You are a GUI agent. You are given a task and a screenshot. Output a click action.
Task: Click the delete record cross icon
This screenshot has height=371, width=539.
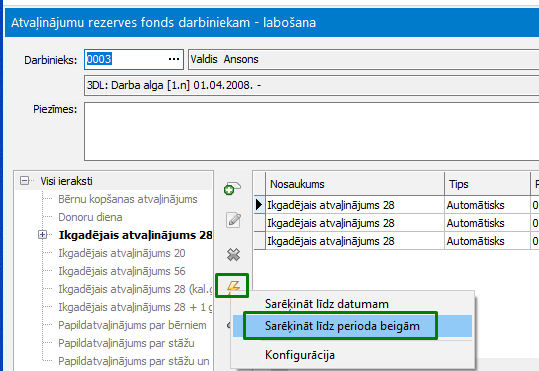[x=233, y=254]
